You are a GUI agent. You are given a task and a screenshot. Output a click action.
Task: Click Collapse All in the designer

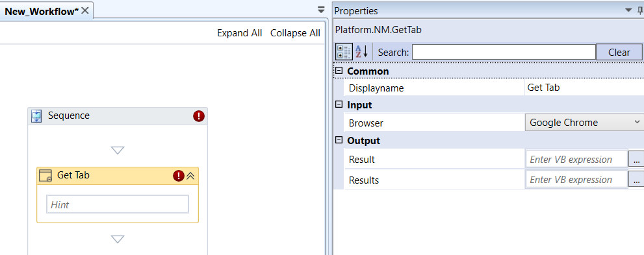point(295,33)
